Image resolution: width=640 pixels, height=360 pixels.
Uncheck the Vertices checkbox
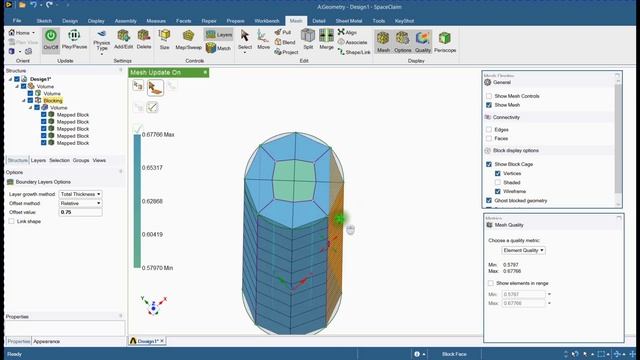498,173
